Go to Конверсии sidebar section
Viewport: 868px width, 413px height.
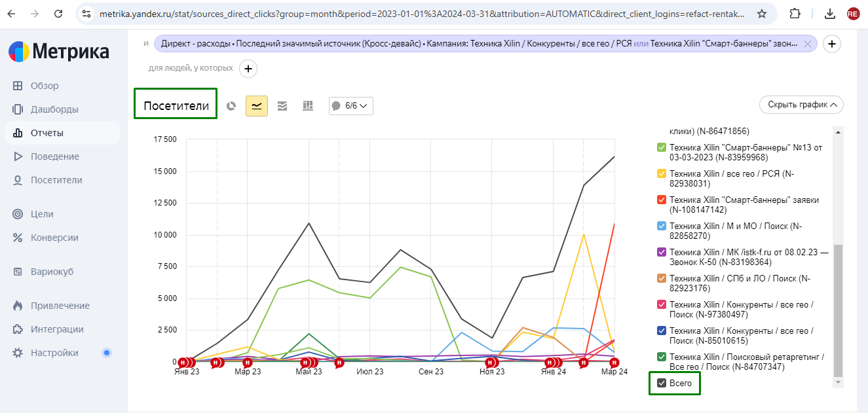click(54, 238)
